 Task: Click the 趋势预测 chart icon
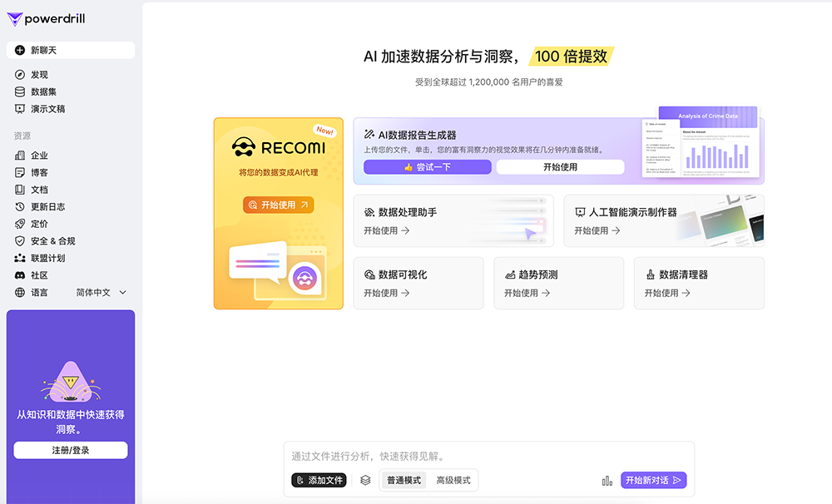tap(510, 274)
